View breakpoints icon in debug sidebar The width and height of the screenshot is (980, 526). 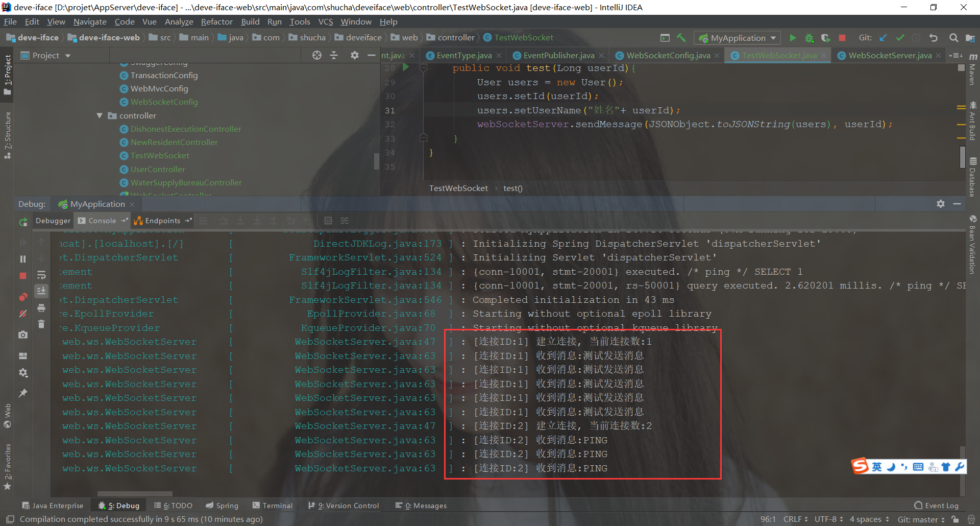pyautogui.click(x=23, y=297)
